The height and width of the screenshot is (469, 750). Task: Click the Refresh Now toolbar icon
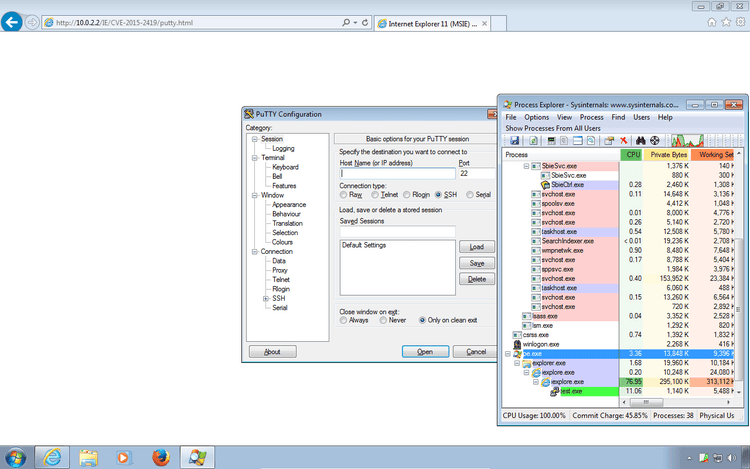pos(533,141)
